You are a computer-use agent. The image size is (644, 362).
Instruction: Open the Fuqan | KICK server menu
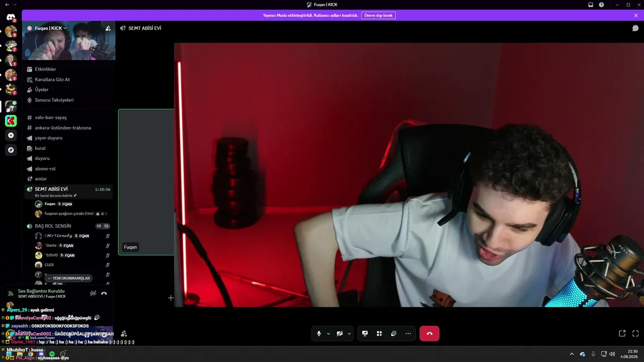click(x=47, y=28)
